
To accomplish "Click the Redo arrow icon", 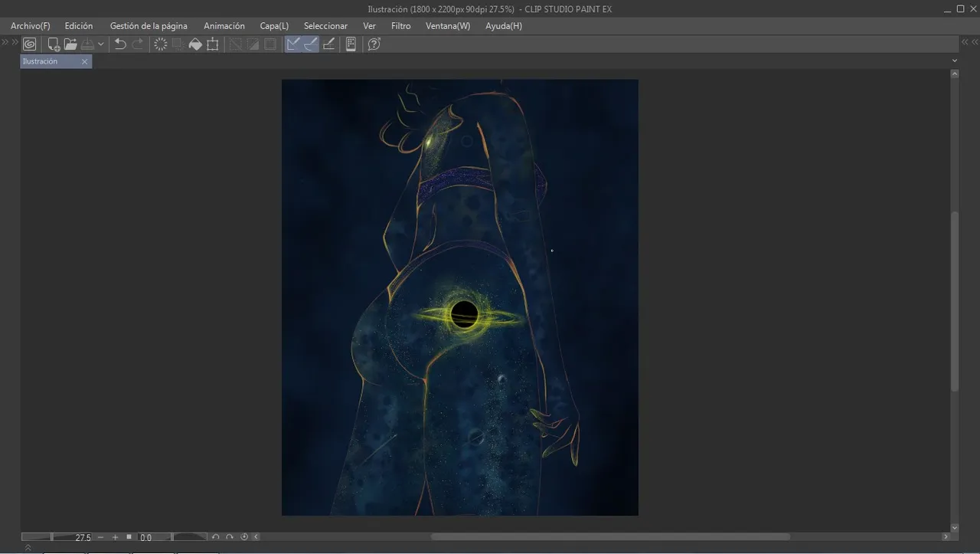I will click(x=138, y=44).
